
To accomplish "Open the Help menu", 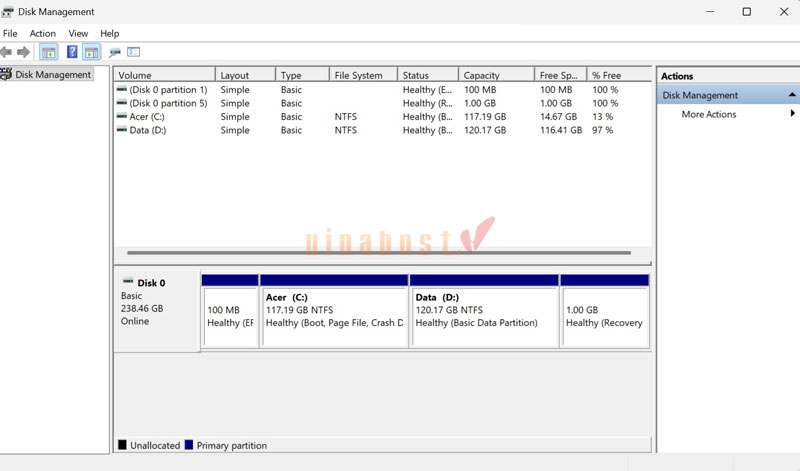I will [110, 34].
